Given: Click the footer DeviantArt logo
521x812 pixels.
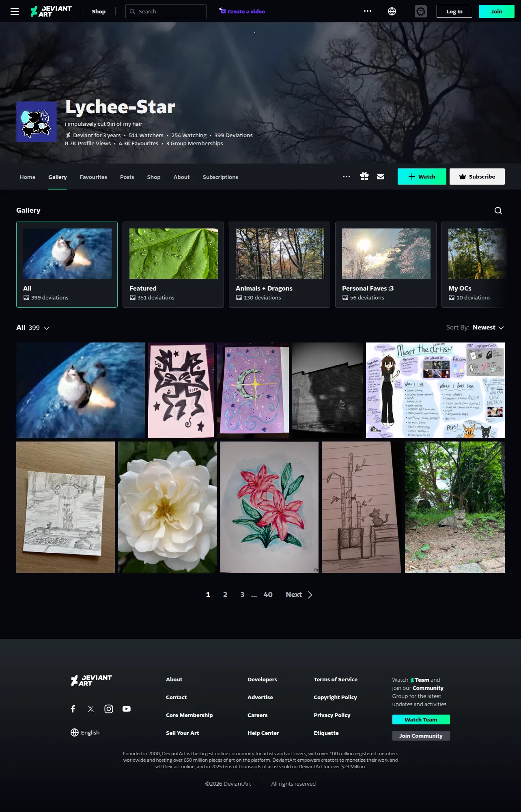Looking at the screenshot, I should (x=91, y=681).
